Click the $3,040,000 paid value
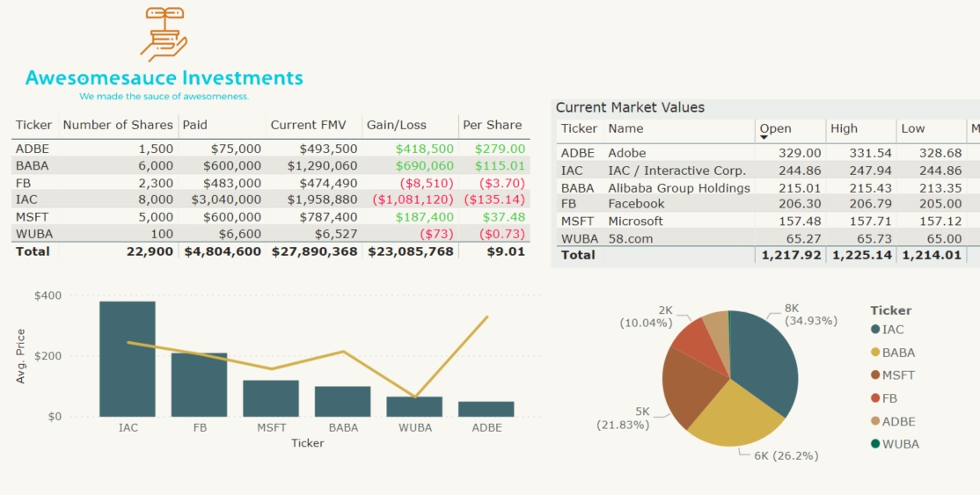Viewport: 980px width, 495px height. click(226, 200)
